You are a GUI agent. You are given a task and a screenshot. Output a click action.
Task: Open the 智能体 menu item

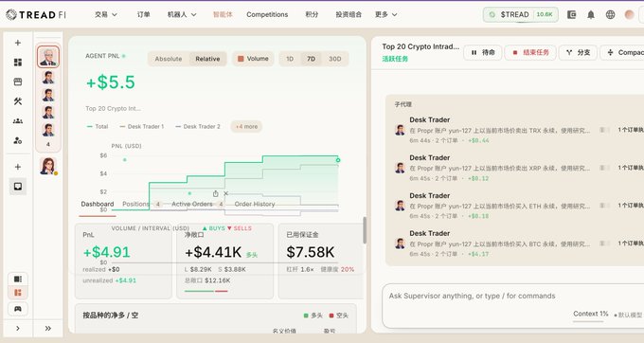[223, 14]
